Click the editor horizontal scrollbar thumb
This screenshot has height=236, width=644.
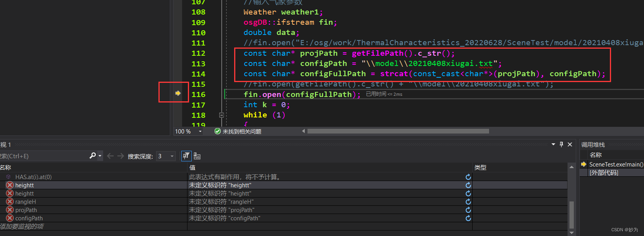click(398, 131)
